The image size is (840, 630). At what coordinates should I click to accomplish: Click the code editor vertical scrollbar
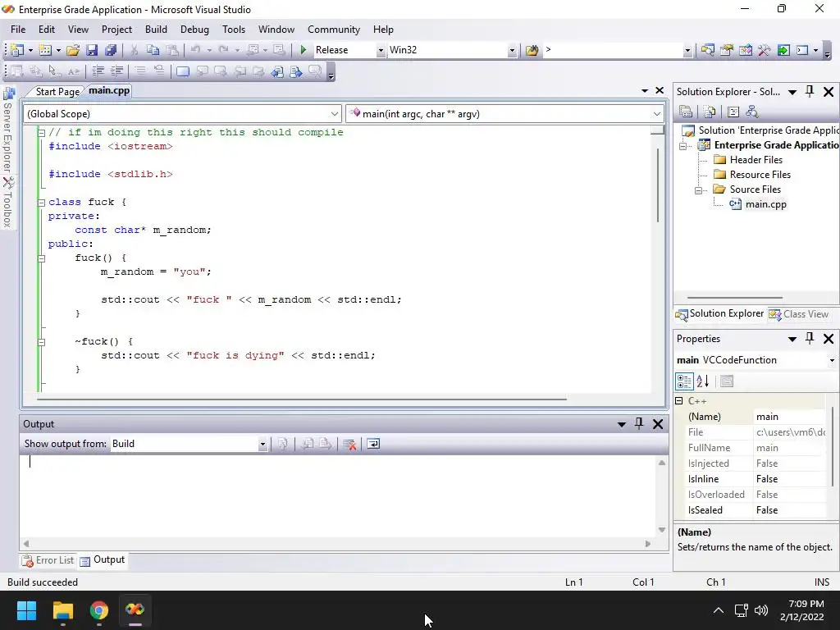658,185
